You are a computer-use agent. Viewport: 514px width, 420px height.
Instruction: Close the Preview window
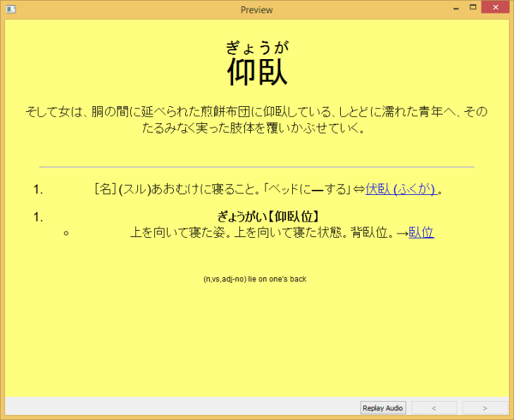tap(496, 8)
